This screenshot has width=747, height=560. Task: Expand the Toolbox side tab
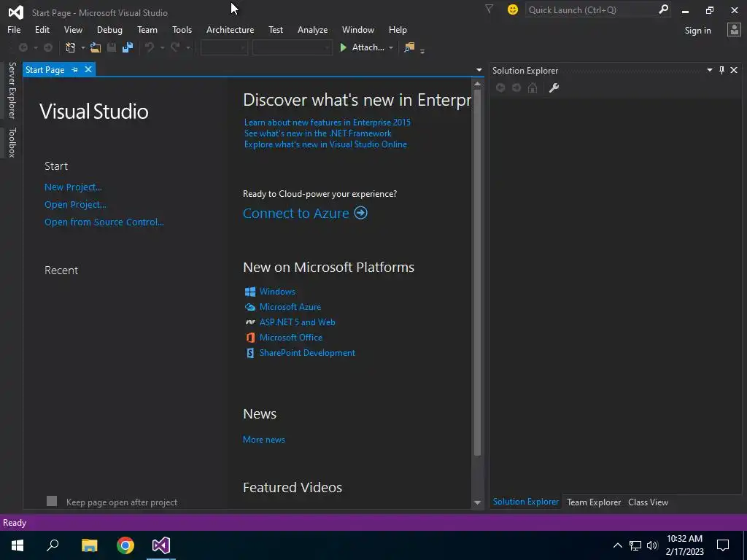[12, 142]
